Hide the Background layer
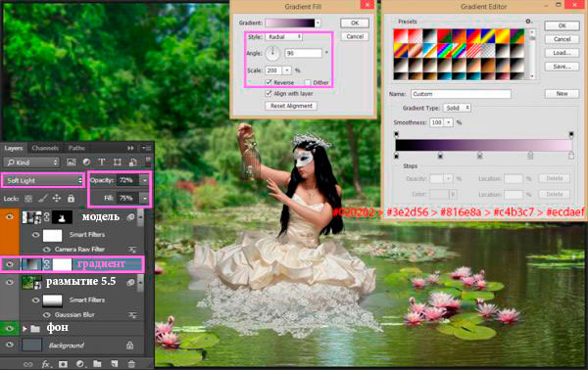Screen dimensions: 588x370 click(x=10, y=345)
